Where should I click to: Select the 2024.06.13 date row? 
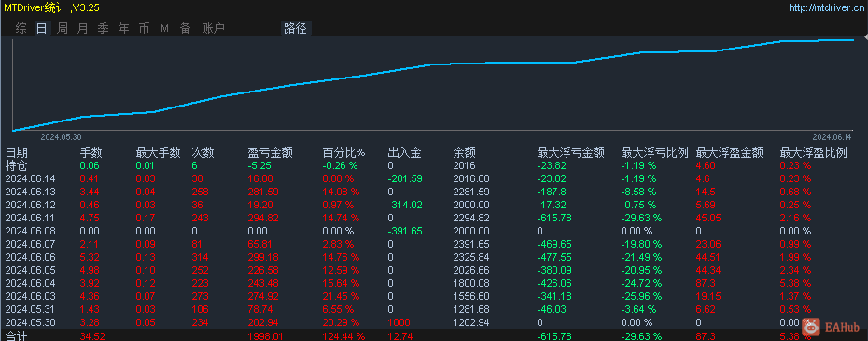30,192
